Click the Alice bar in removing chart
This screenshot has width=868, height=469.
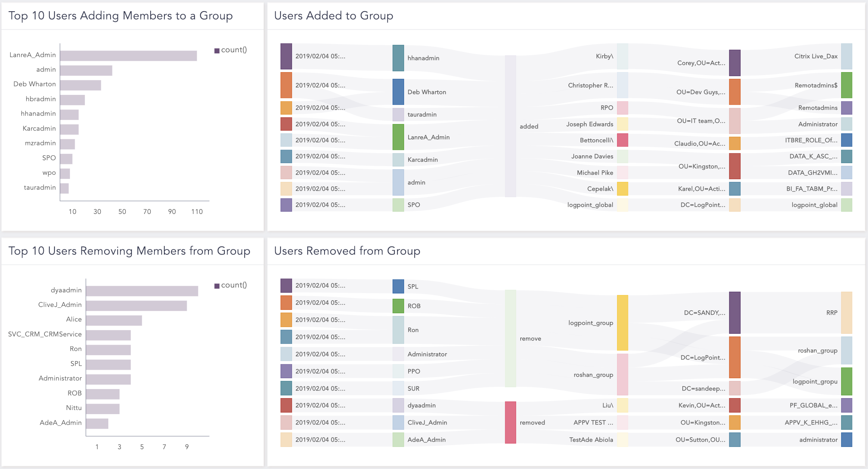[x=114, y=320]
